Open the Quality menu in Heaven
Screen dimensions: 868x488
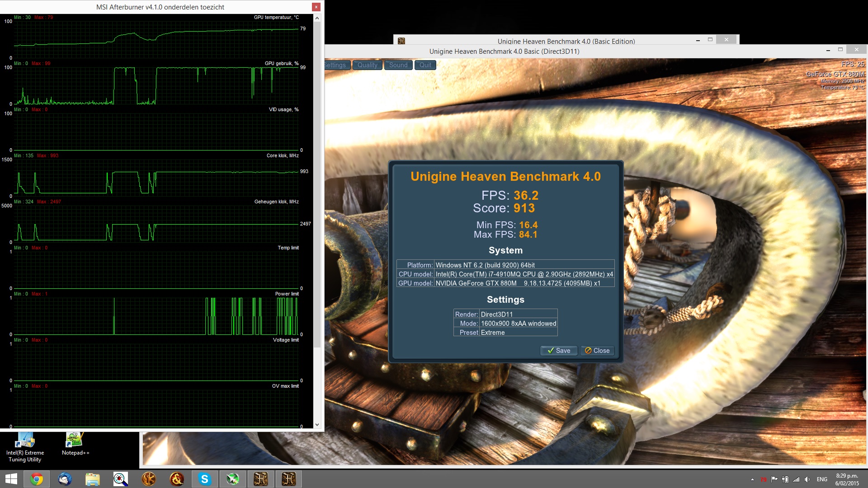pos(367,65)
